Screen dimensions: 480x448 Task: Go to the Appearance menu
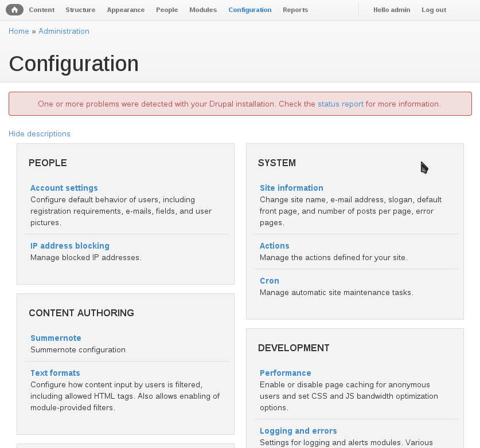coord(126,10)
